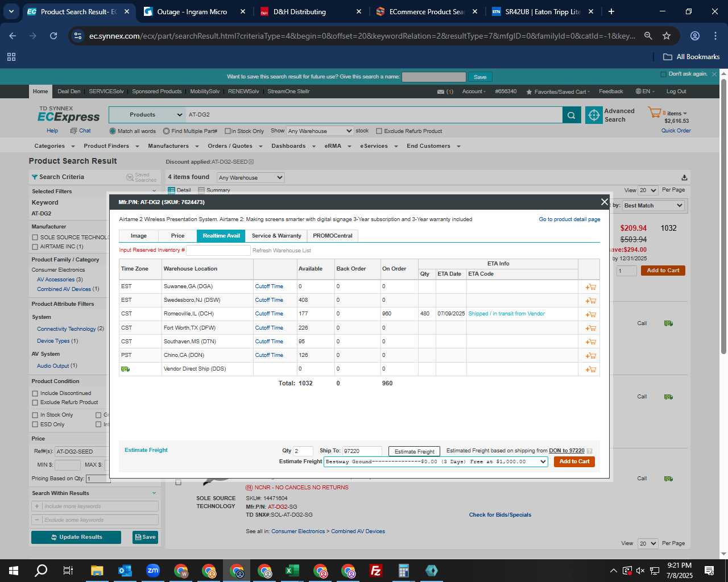Click download results icon

(684, 177)
